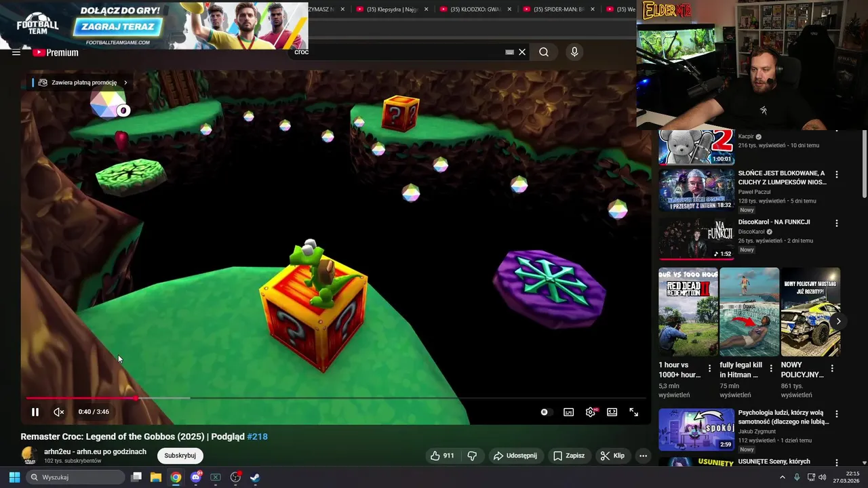Open OBS Studio from the taskbar
Image resolution: width=868 pixels, height=488 pixels.
235,477
